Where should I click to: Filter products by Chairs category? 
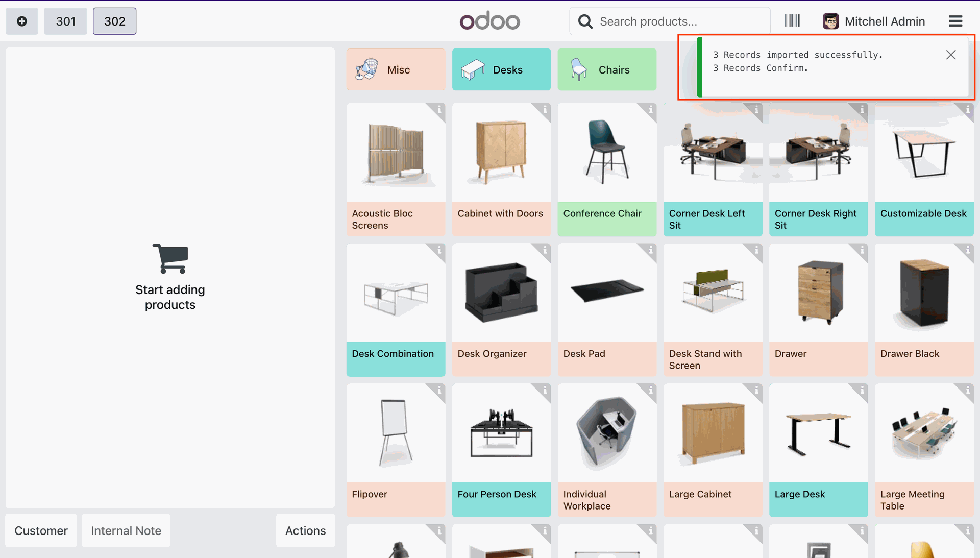click(607, 70)
